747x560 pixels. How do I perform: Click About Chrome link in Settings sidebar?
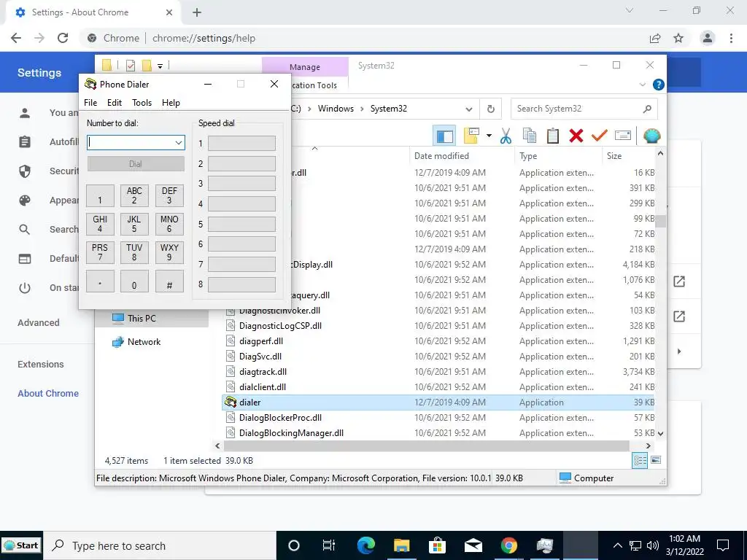point(48,393)
